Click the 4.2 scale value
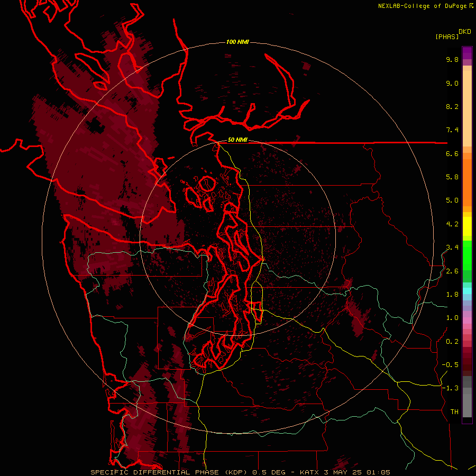The width and height of the screenshot is (476, 476). pos(452,224)
